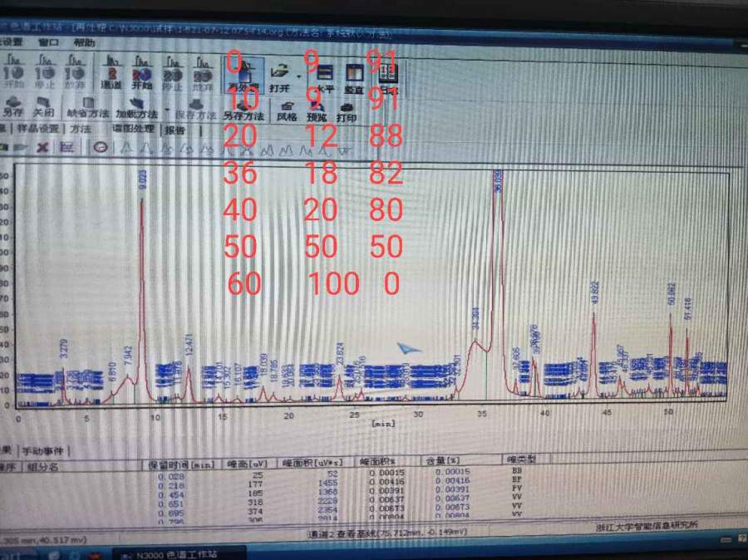Select the 通道 channel 2 icon
Image resolution: width=748 pixels, height=560 pixels.
point(111,72)
